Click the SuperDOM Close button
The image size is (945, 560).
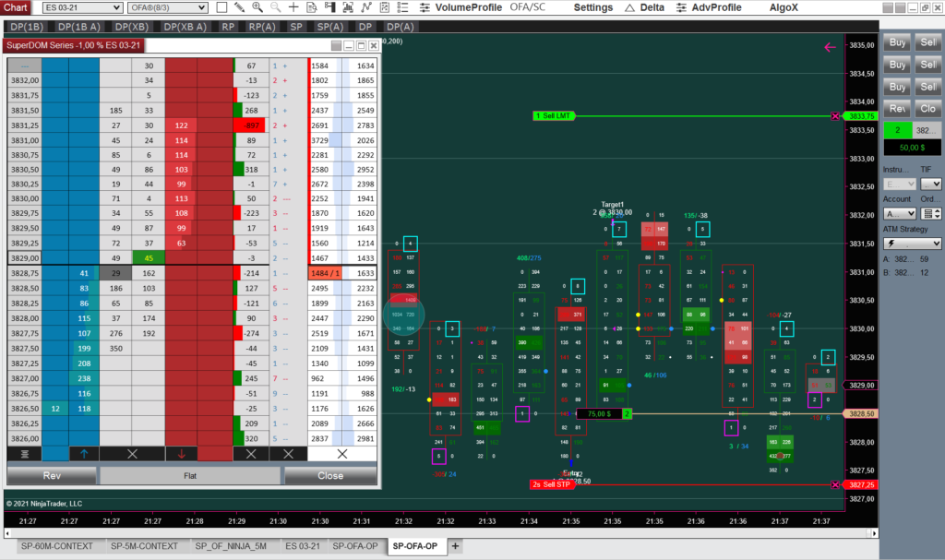point(330,476)
